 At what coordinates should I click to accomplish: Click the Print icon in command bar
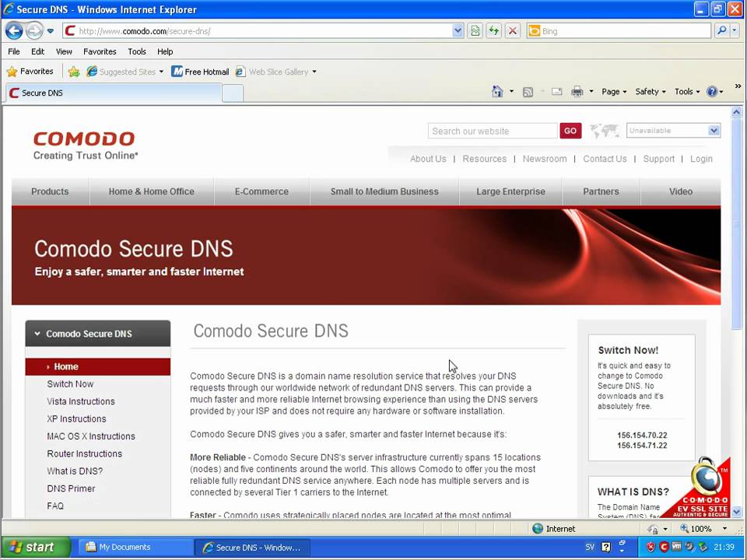577,92
